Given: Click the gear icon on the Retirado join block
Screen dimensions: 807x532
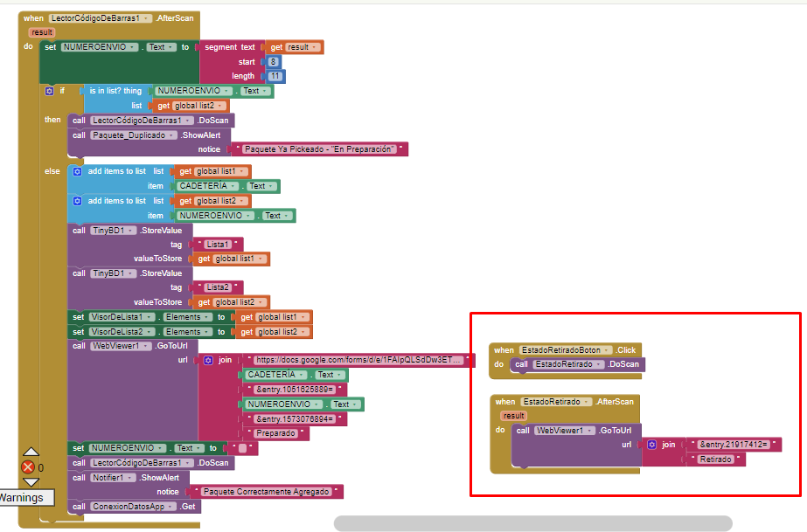Looking at the screenshot, I should (x=651, y=445).
